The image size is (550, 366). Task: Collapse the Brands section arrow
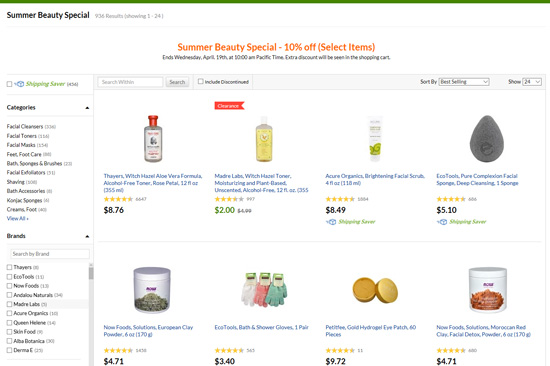(87, 236)
